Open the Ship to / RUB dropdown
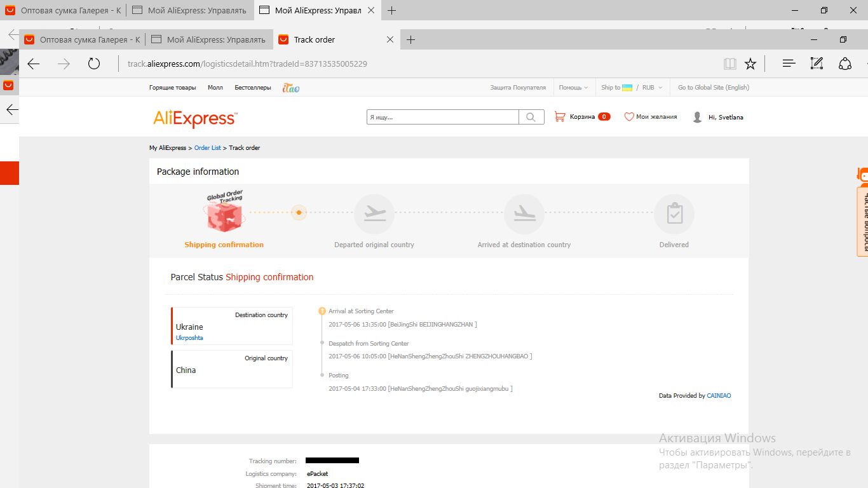Viewport: 868px width, 488px height. (632, 88)
